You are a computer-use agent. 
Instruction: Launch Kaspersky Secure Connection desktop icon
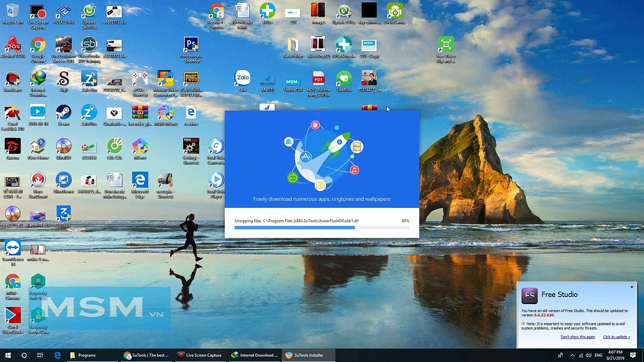pos(38,320)
